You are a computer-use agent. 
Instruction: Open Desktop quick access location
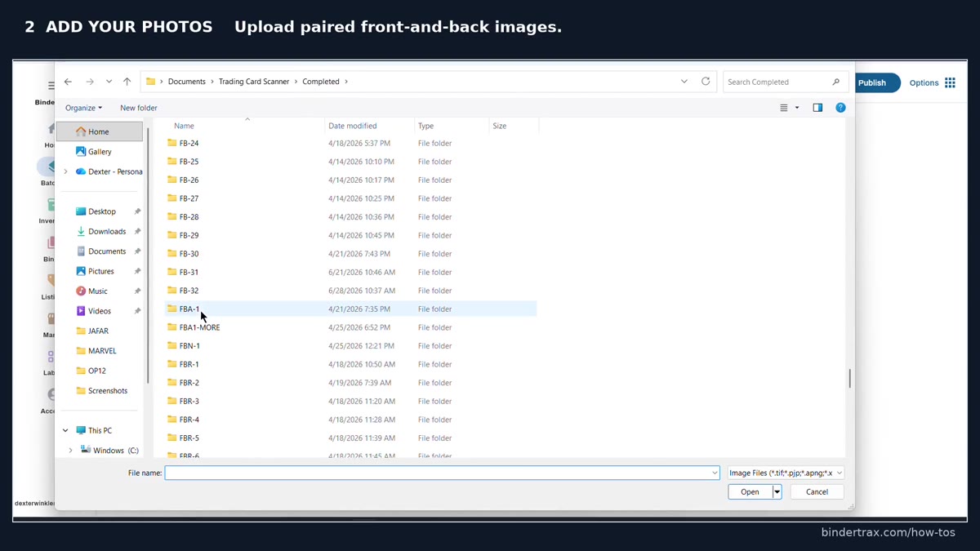pyautogui.click(x=101, y=211)
